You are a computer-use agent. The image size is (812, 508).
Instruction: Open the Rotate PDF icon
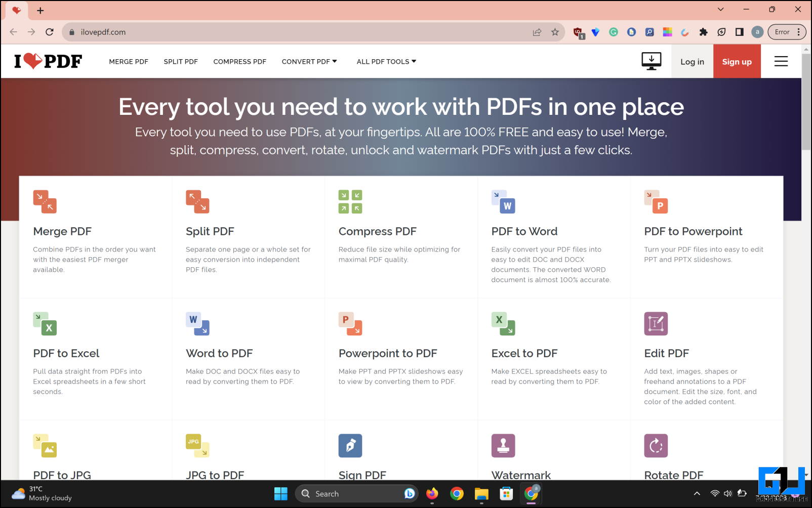click(656, 446)
